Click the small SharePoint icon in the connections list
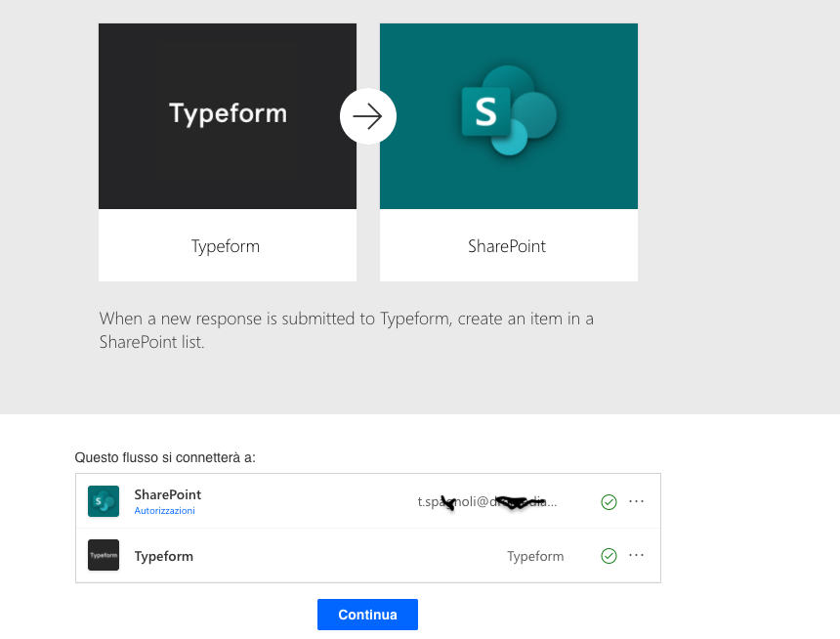The image size is (840, 639). 104,501
